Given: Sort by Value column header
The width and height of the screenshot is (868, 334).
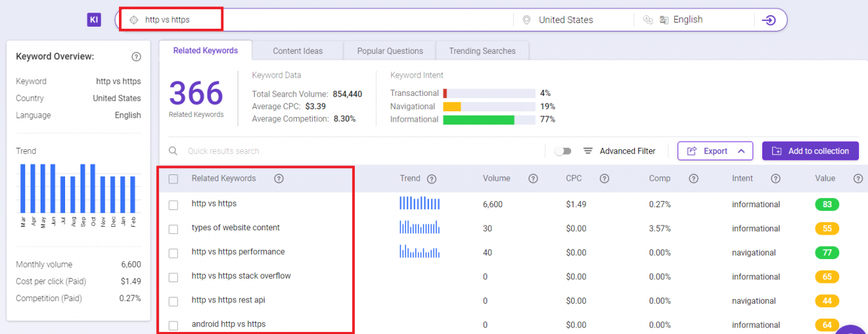Looking at the screenshot, I should (x=825, y=179).
